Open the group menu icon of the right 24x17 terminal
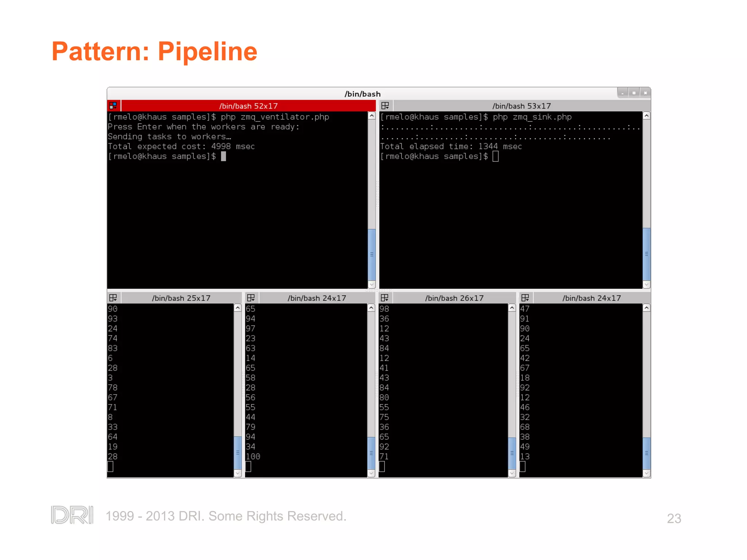Viewport: 747px width, 560px height. 525,298
